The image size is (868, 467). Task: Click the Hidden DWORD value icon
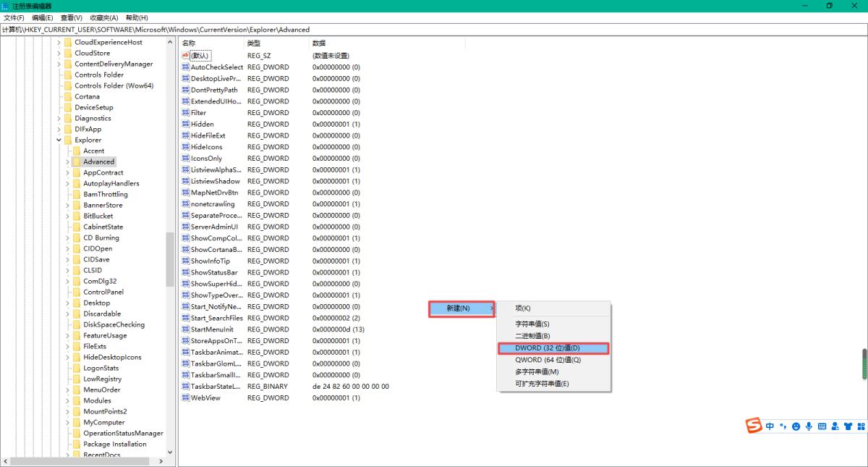pos(185,124)
